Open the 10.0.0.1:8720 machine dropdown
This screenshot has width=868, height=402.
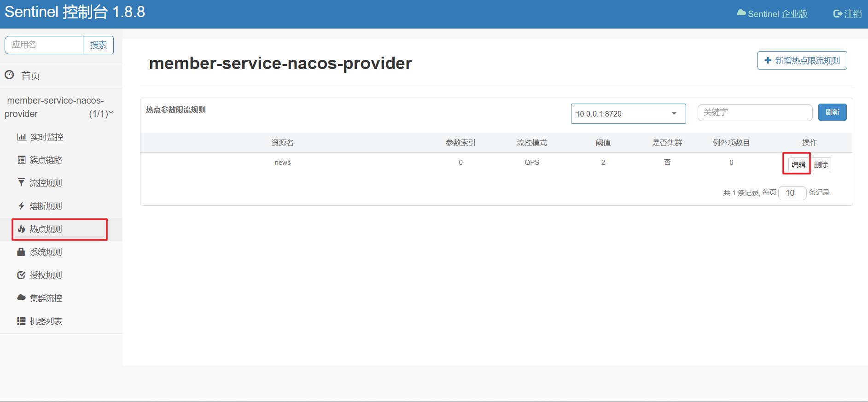pyautogui.click(x=628, y=114)
